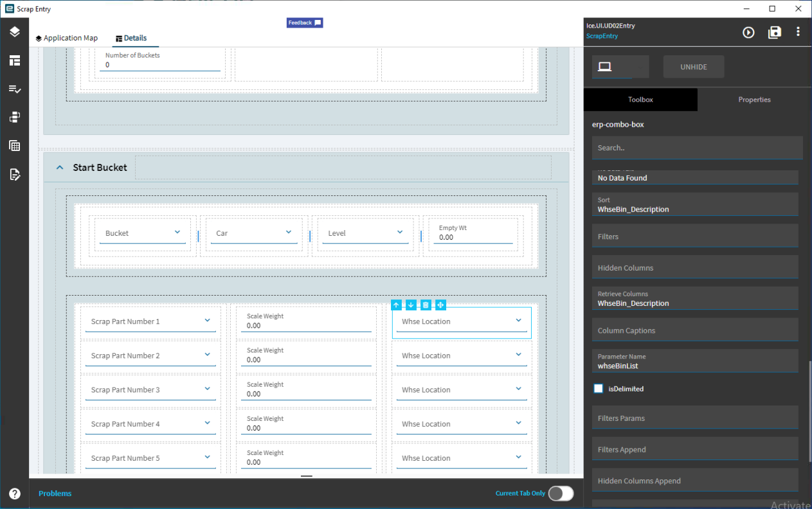Click the preview play icon
This screenshot has width=812, height=509.
click(748, 32)
